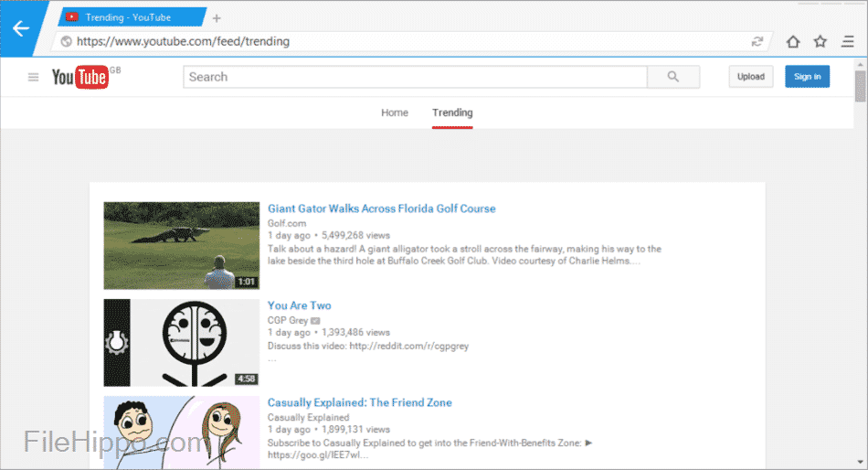This screenshot has height=470, width=868.
Task: Open the browser hamburger menu
Action: [848, 41]
